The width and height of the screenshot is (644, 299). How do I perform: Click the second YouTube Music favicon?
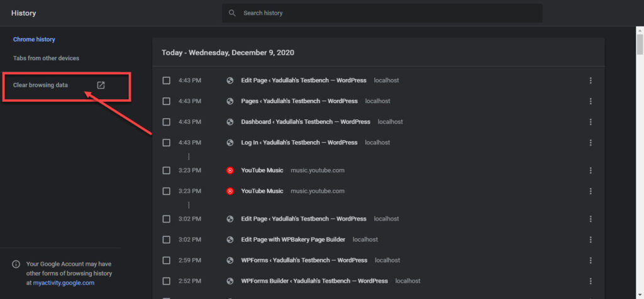(x=230, y=191)
